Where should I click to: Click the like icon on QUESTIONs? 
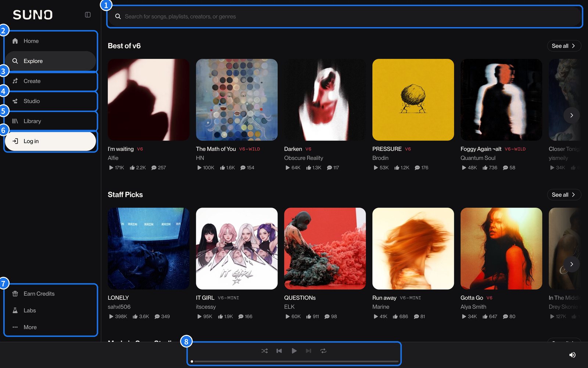click(309, 316)
